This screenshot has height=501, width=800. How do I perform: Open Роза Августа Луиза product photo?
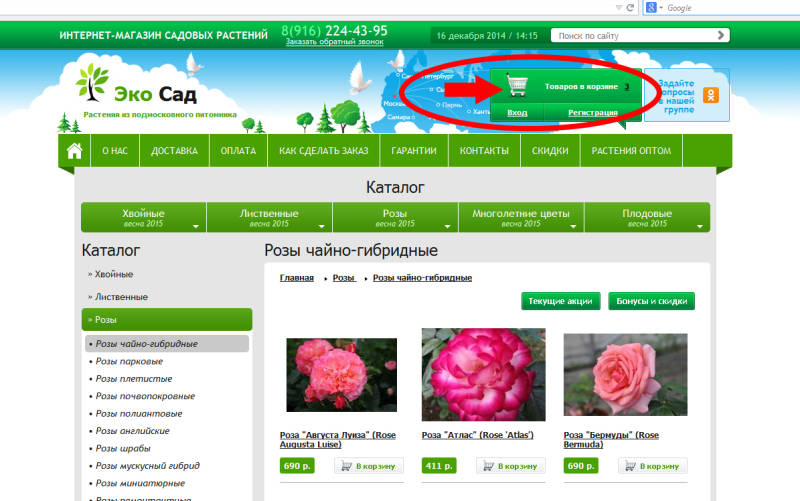(341, 375)
